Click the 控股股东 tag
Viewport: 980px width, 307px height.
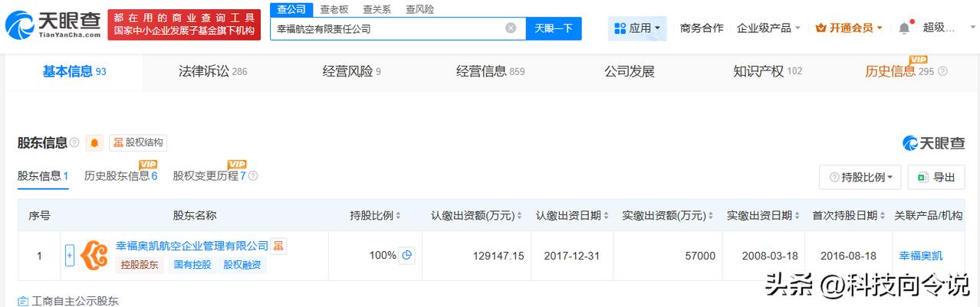click(x=138, y=265)
